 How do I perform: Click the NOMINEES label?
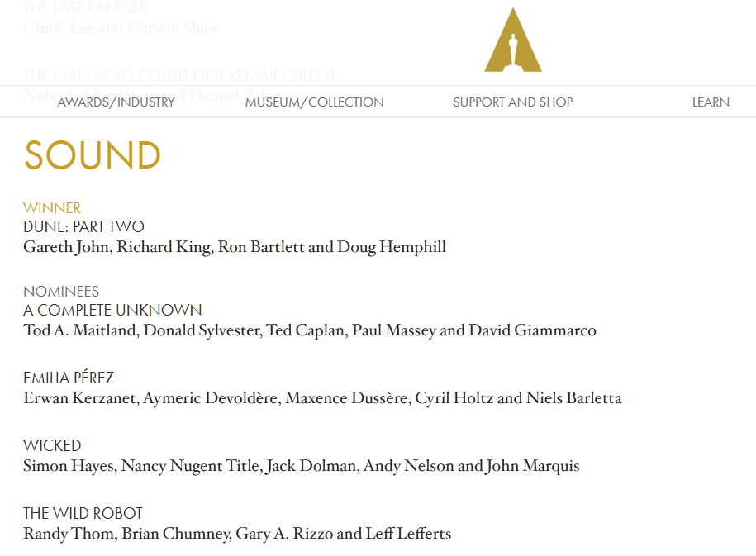[61, 292]
